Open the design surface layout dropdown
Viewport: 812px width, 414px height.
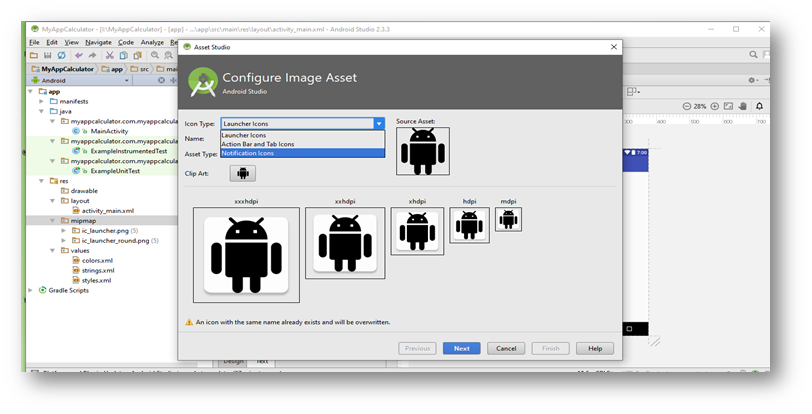[633, 92]
